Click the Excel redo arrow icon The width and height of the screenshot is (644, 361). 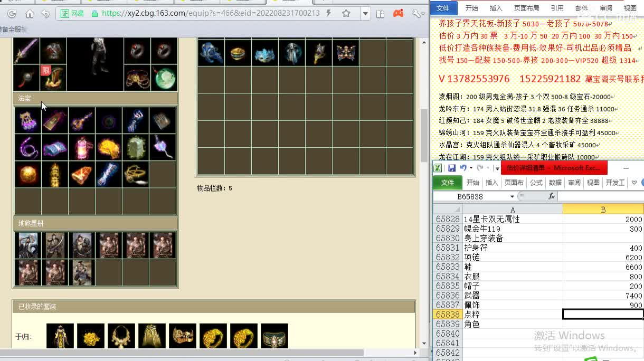point(479,168)
